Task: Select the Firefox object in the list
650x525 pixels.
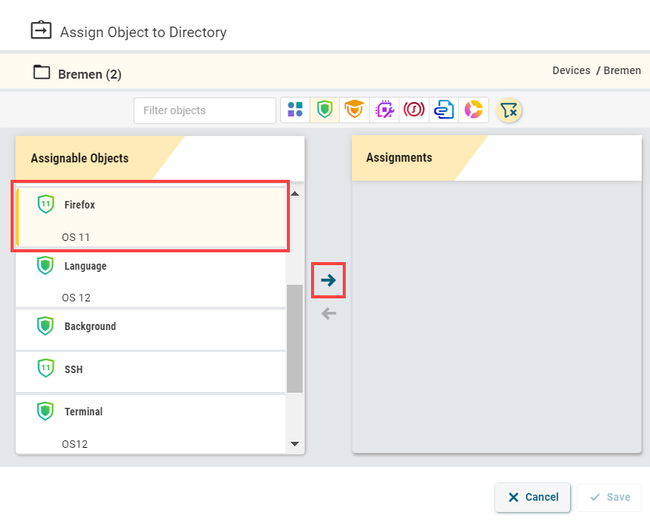Action: click(150, 216)
